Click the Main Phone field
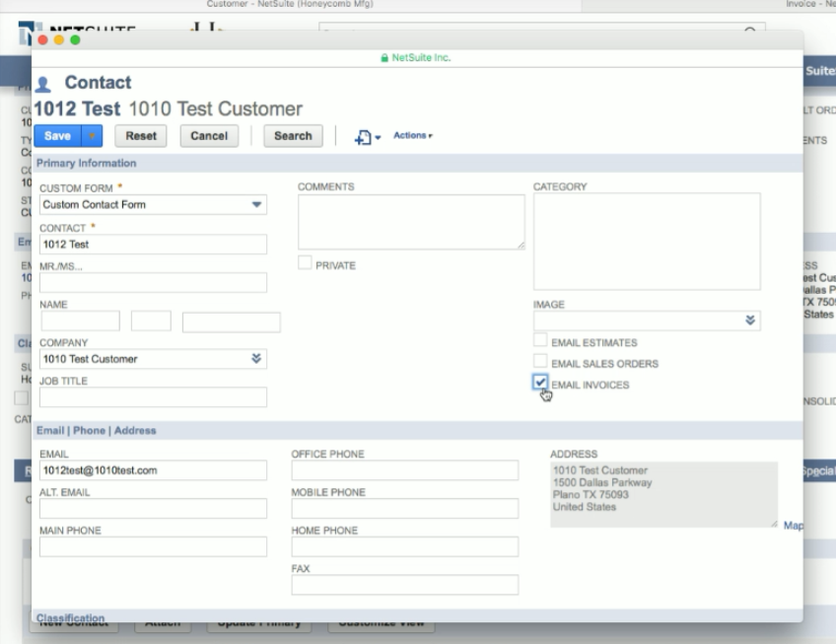 coord(153,547)
